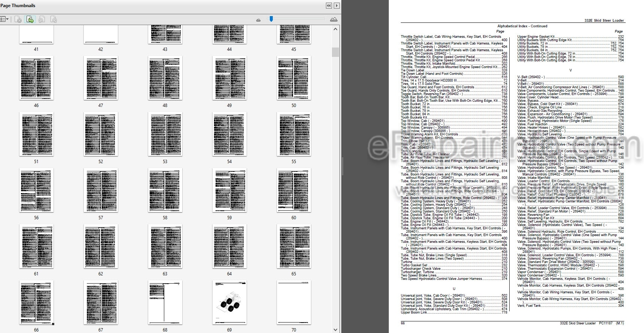Select page 51 thumbnail
The width and height of the screenshot is (644, 333).
[36, 134]
